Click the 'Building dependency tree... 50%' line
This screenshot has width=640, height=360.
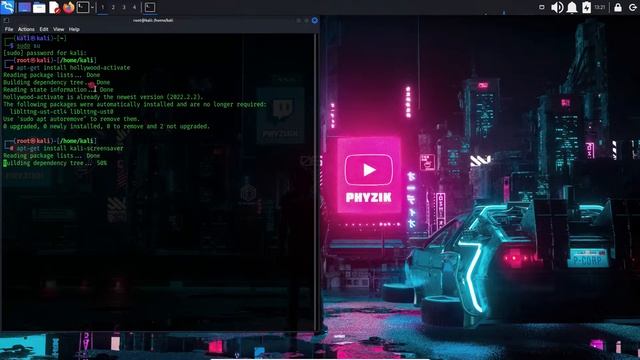click(55, 163)
